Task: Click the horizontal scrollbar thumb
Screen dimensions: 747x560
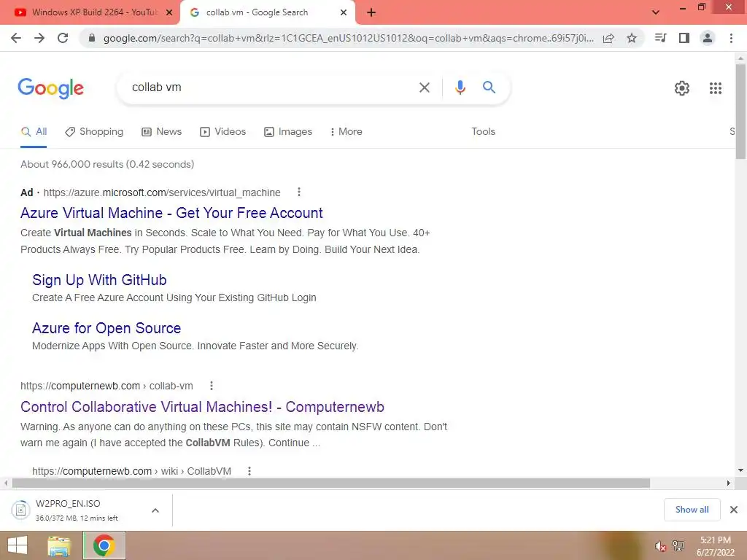Action: (x=330, y=483)
